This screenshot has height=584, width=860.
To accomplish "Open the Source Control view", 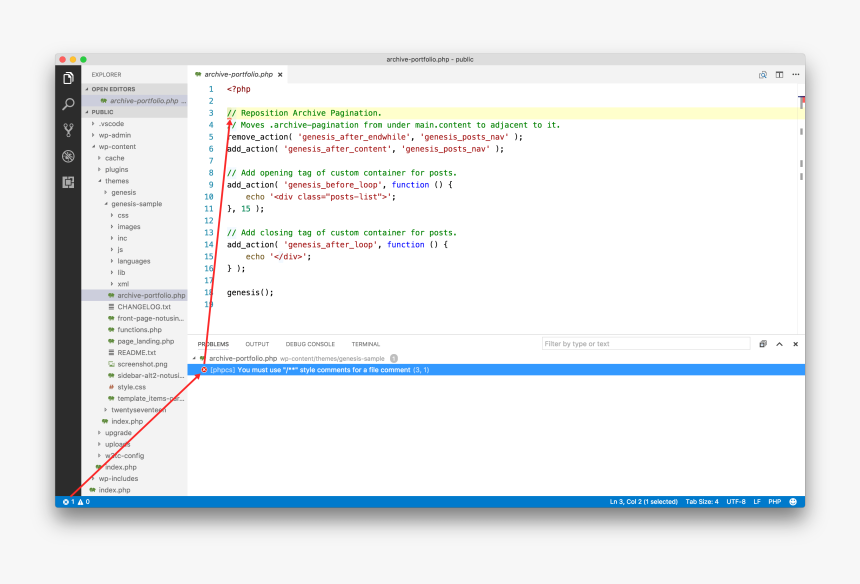I will pyautogui.click(x=68, y=130).
